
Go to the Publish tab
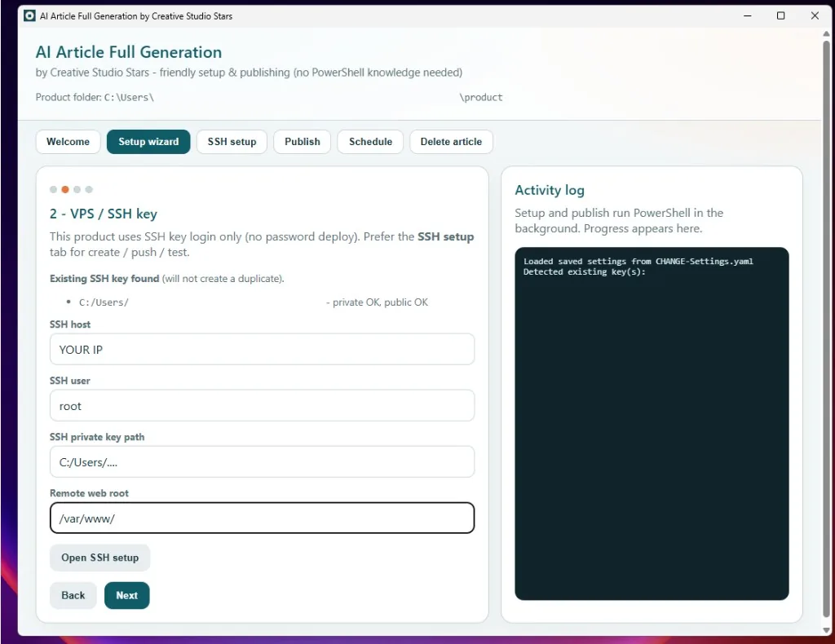coord(302,142)
